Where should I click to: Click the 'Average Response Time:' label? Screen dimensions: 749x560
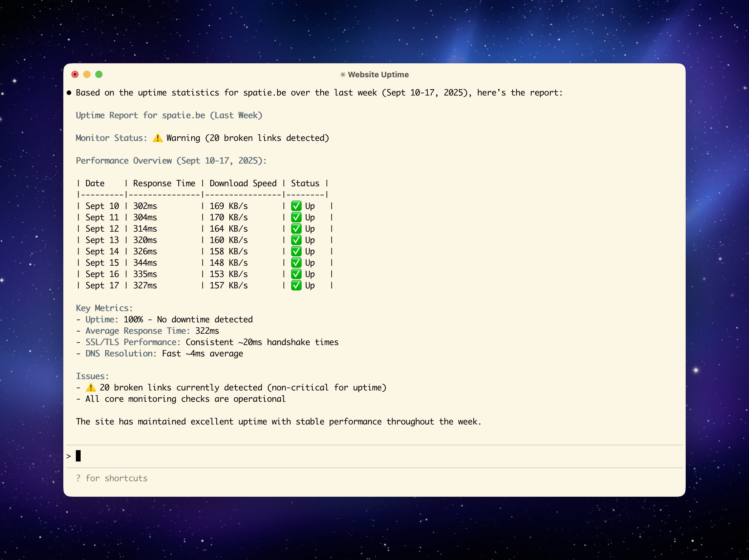pyautogui.click(x=138, y=331)
